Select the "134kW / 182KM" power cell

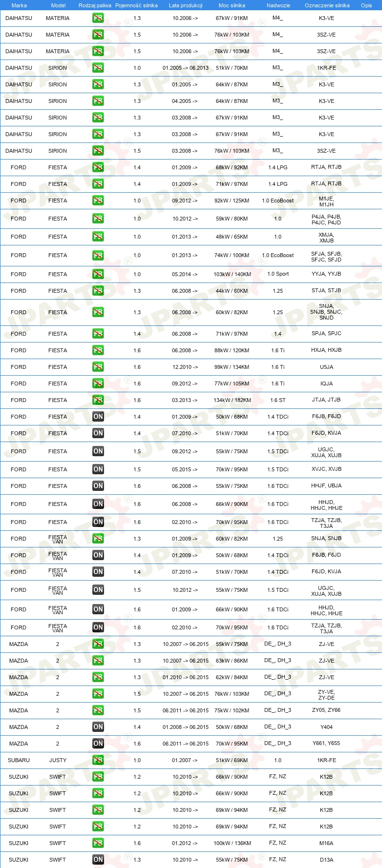click(232, 400)
